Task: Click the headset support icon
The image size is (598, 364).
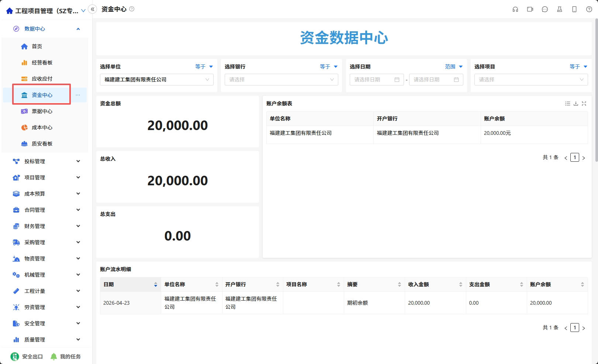Action: (x=515, y=9)
